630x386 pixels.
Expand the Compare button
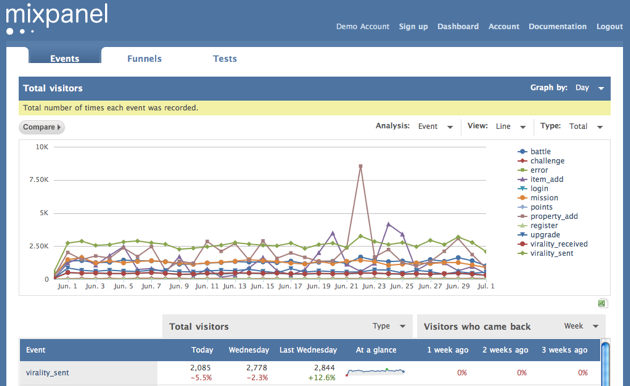tap(41, 127)
